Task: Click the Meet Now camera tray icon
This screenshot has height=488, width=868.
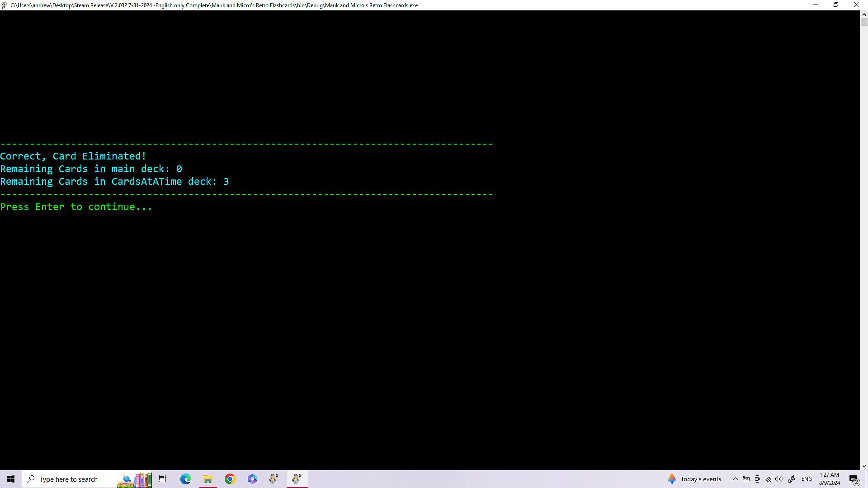Action: (x=757, y=479)
